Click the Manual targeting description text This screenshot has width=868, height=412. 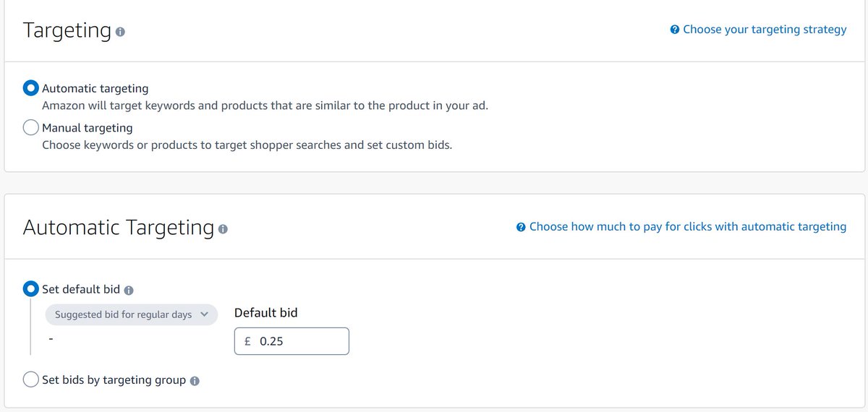pyautogui.click(x=247, y=145)
